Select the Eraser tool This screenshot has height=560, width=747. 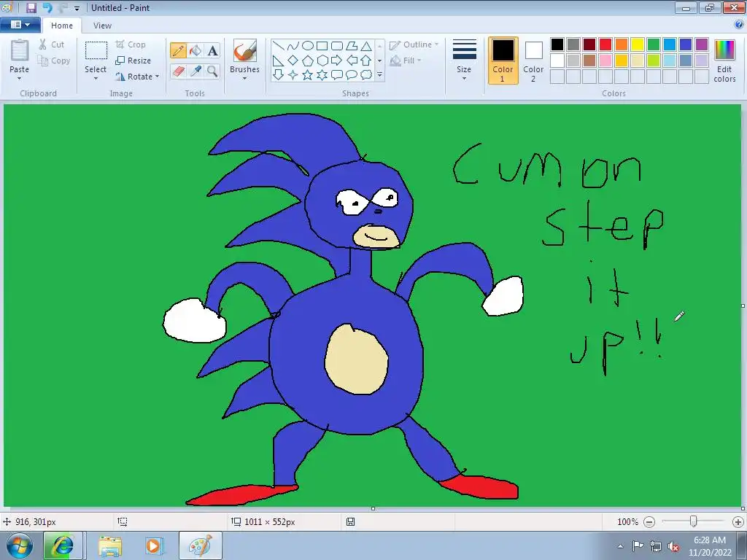pos(178,71)
